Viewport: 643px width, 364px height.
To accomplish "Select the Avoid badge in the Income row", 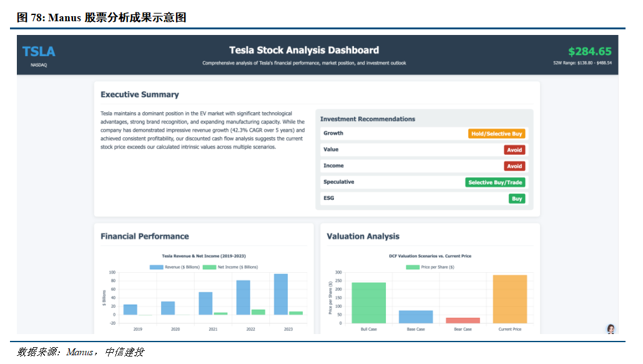I will pos(514,166).
